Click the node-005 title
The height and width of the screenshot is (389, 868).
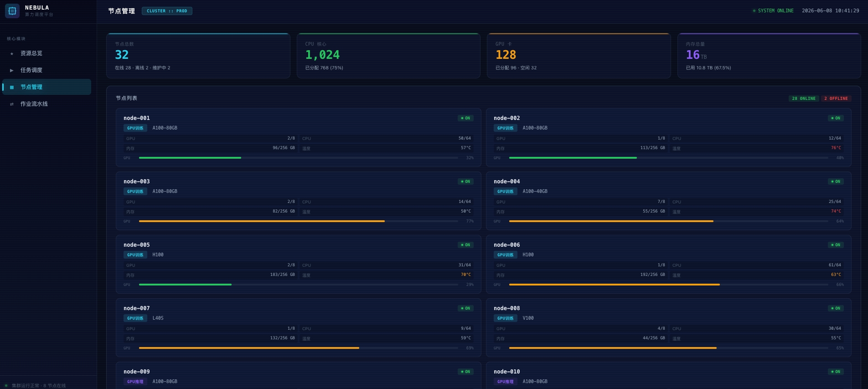tap(137, 245)
